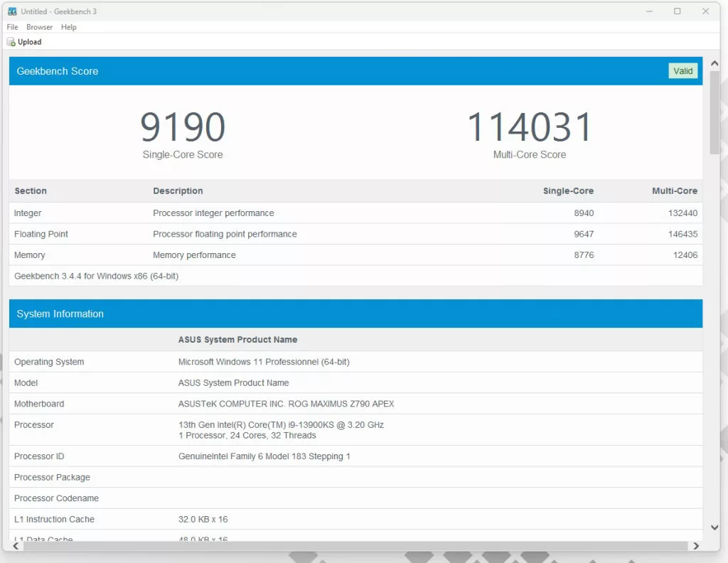Click the Processor ID label

pos(39,456)
